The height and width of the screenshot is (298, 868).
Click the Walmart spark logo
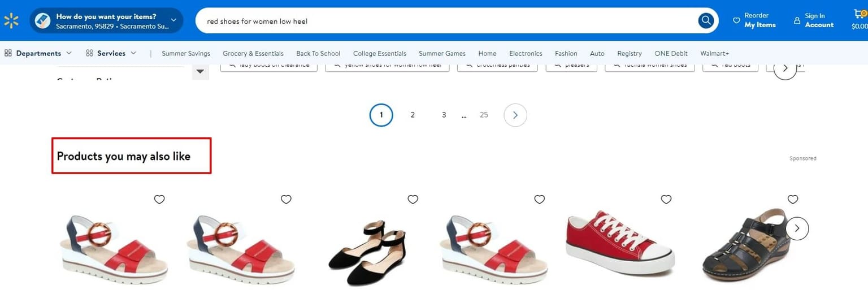click(11, 21)
